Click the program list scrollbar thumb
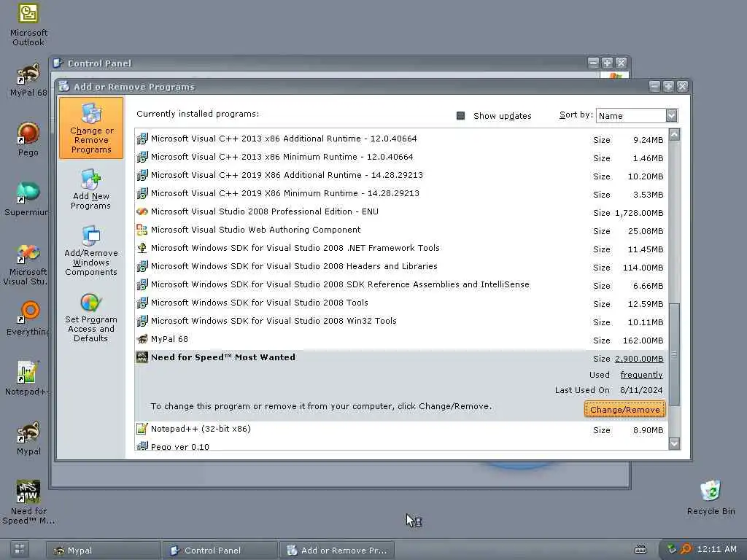This screenshot has width=747, height=560. 674,354
